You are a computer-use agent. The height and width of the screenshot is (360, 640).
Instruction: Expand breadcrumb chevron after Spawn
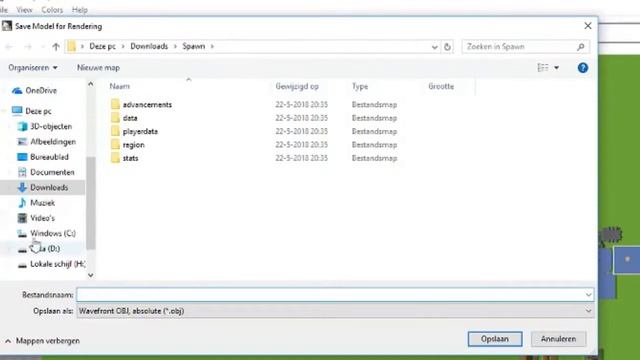212,47
